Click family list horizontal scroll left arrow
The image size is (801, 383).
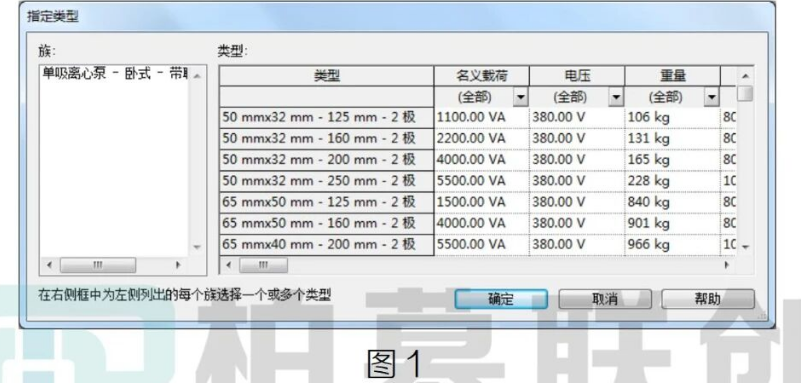[x=49, y=266]
